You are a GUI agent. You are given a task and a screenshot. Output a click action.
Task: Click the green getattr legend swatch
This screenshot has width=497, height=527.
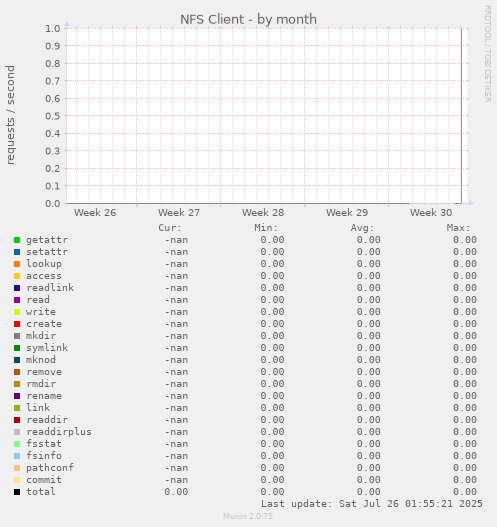(x=17, y=240)
